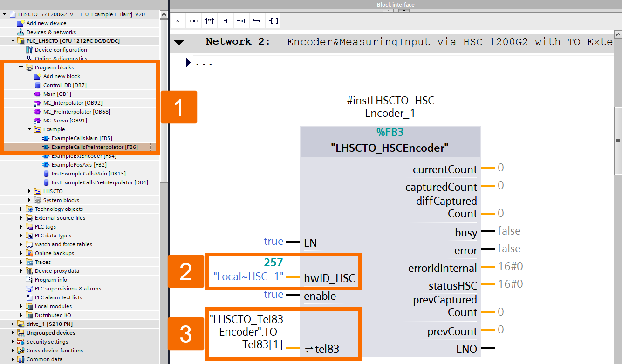Click the editor vertical scrollbar handle
622x364 pixels.
pyautogui.click(x=618, y=141)
